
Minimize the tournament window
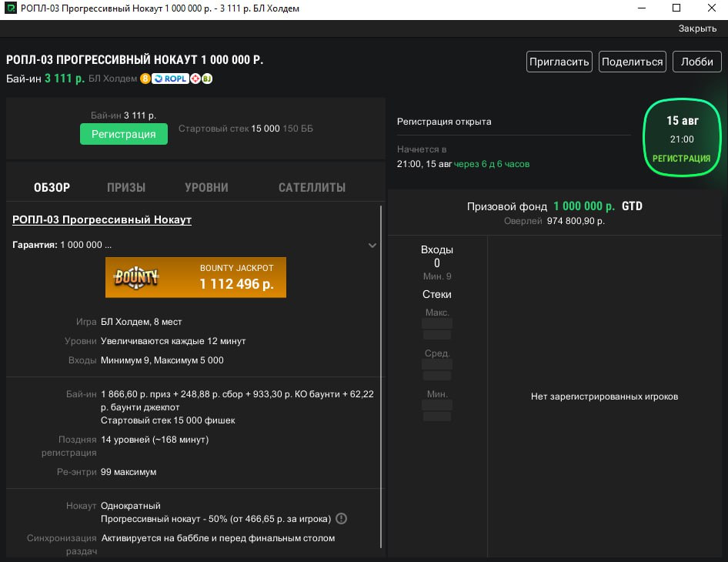pos(642,8)
